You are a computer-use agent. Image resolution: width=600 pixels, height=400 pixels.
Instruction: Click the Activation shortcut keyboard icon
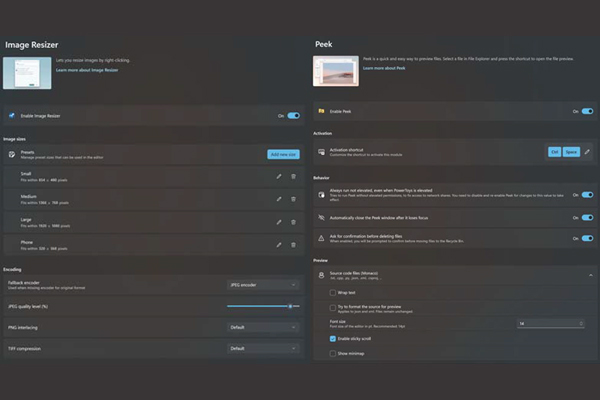pos(321,152)
